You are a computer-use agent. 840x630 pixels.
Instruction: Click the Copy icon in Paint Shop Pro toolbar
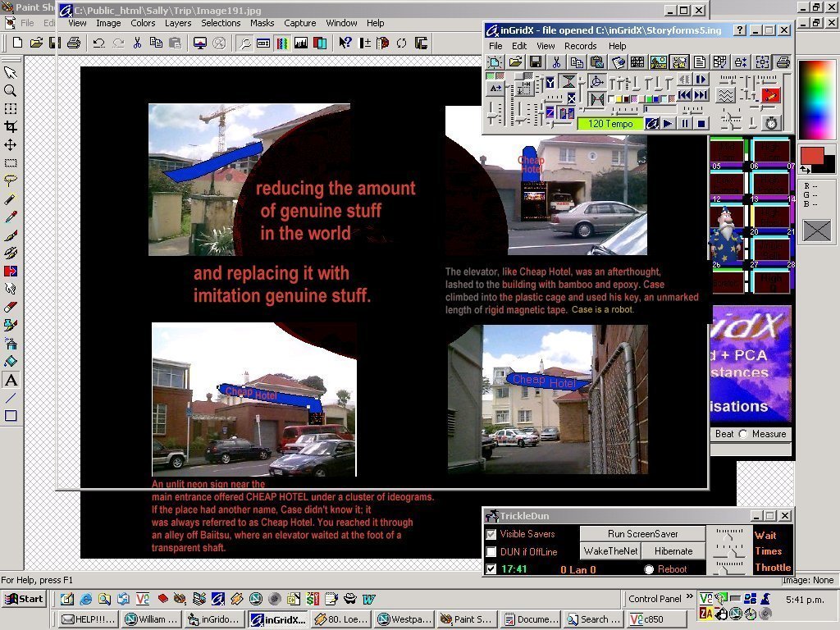(x=156, y=43)
